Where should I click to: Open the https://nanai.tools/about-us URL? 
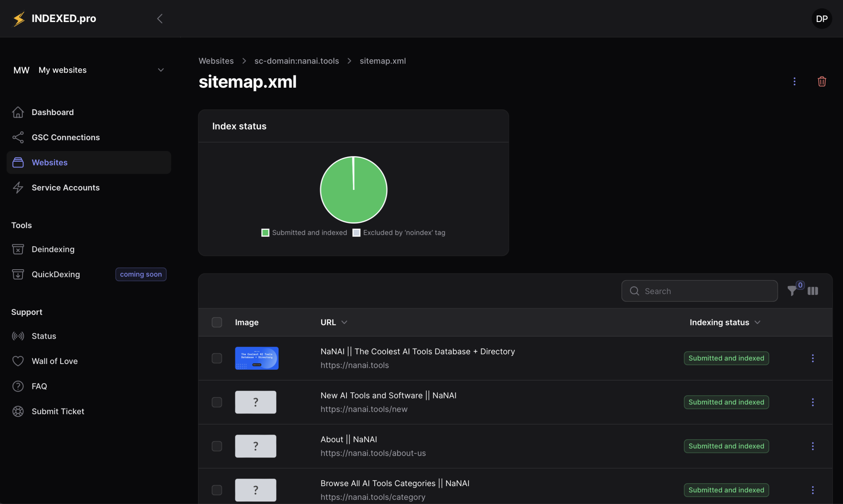pos(373,453)
